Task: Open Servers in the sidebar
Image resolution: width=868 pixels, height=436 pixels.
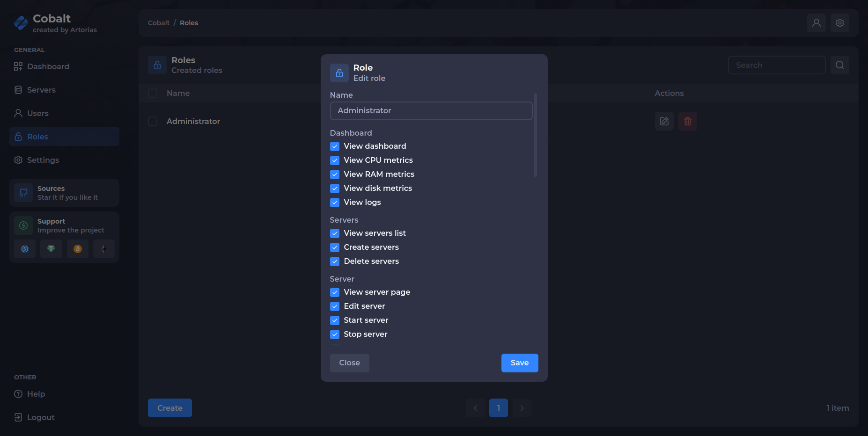Action: tap(64, 90)
